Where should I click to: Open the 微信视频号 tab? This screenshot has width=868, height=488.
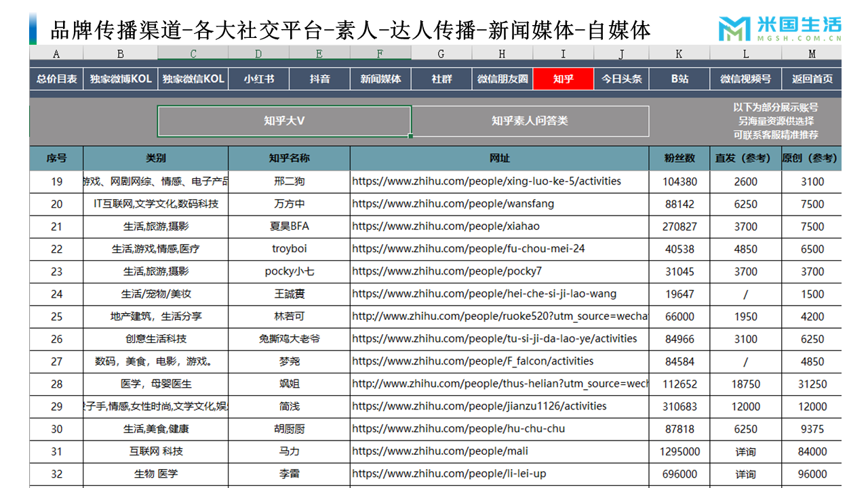745,79
